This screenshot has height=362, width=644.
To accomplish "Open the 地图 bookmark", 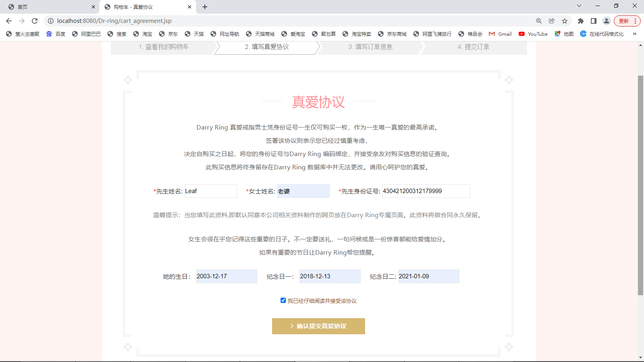I will click(x=564, y=34).
